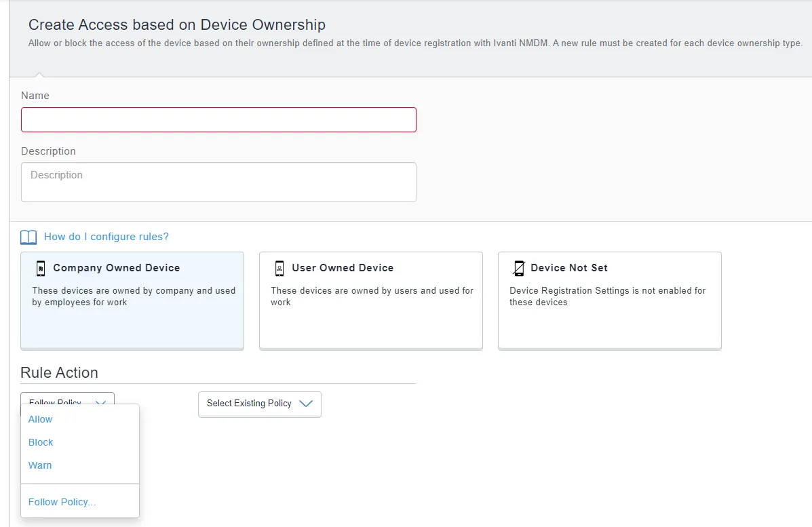This screenshot has width=812, height=527.
Task: Click the User Owned Device phone icon
Action: (x=279, y=268)
